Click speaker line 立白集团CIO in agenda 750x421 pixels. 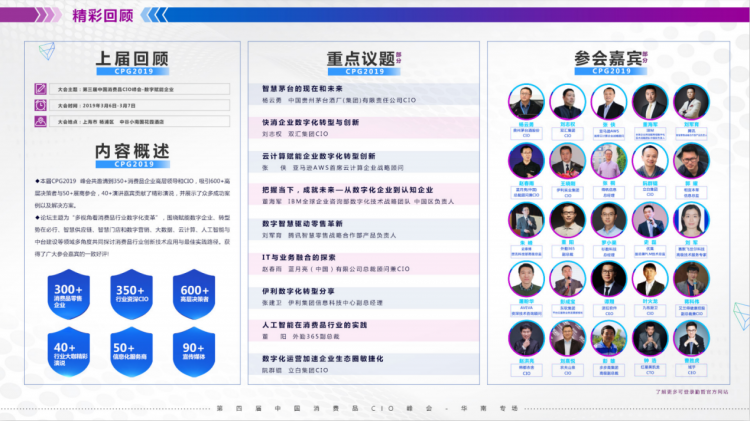pyautogui.click(x=295, y=370)
